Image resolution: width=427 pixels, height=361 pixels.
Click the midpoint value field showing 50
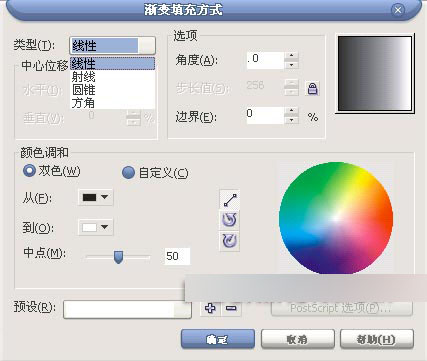pos(177,256)
